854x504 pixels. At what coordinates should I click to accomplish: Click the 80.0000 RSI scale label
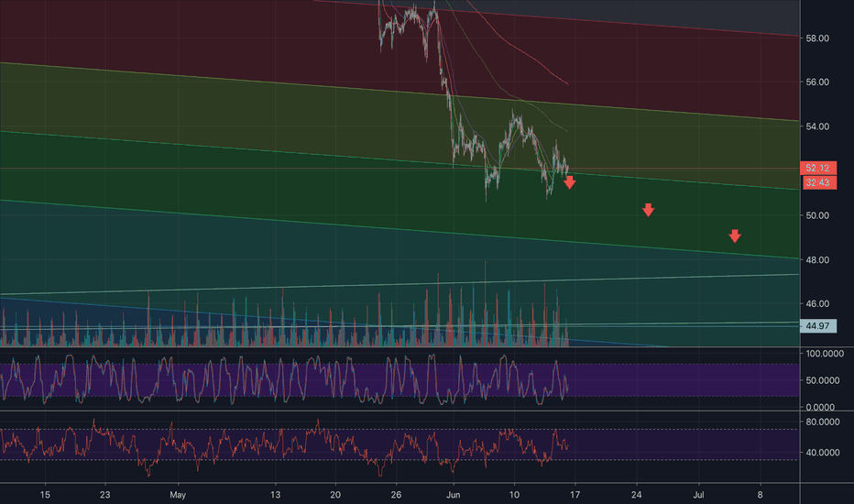[x=823, y=422]
